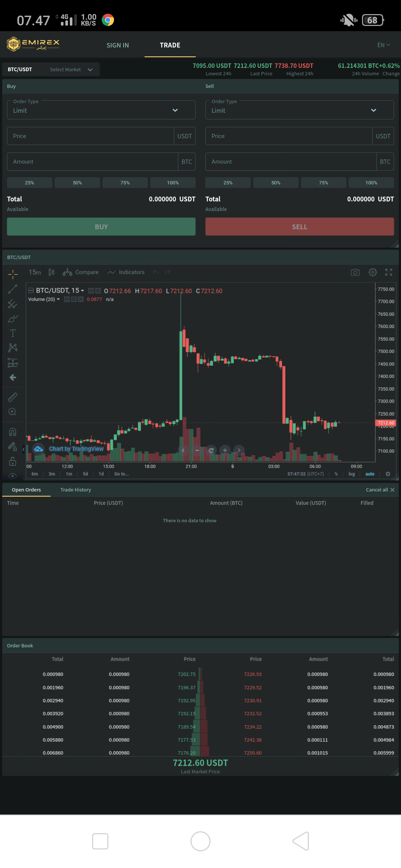Collapse the BTC/USDT legend box
Viewport: 401px width, 868px height.
click(31, 290)
